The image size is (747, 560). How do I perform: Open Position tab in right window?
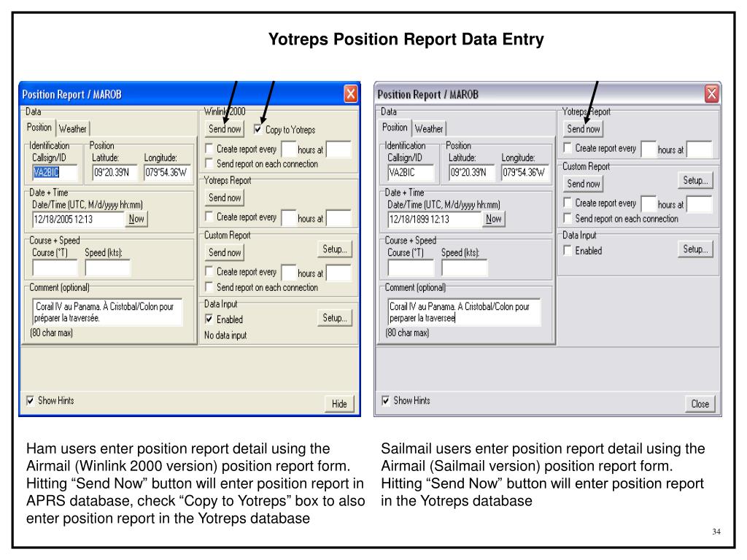[x=395, y=128]
